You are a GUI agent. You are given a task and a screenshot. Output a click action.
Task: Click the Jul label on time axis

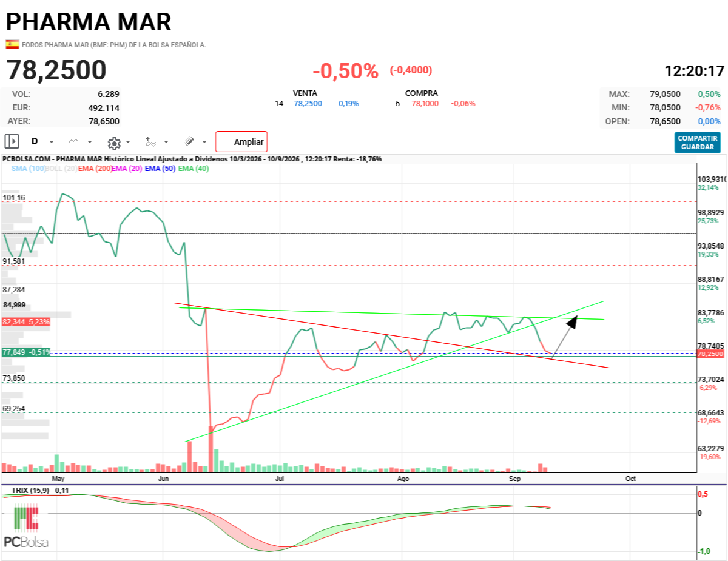[280, 479]
